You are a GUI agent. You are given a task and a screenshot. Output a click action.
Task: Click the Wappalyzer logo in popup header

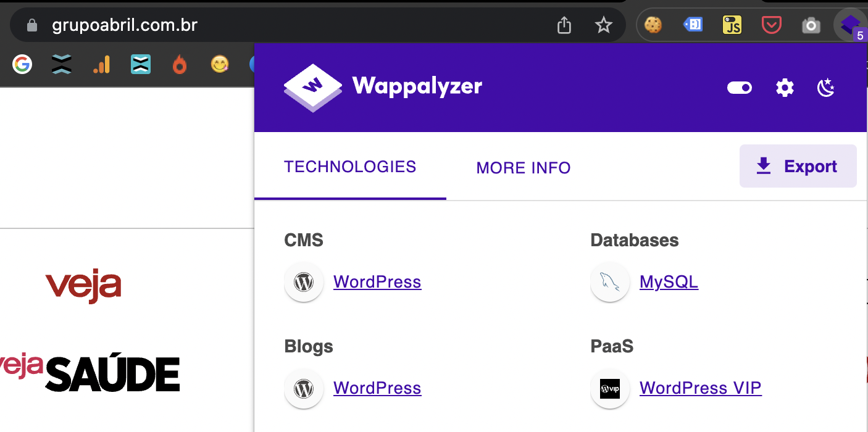[383, 88]
